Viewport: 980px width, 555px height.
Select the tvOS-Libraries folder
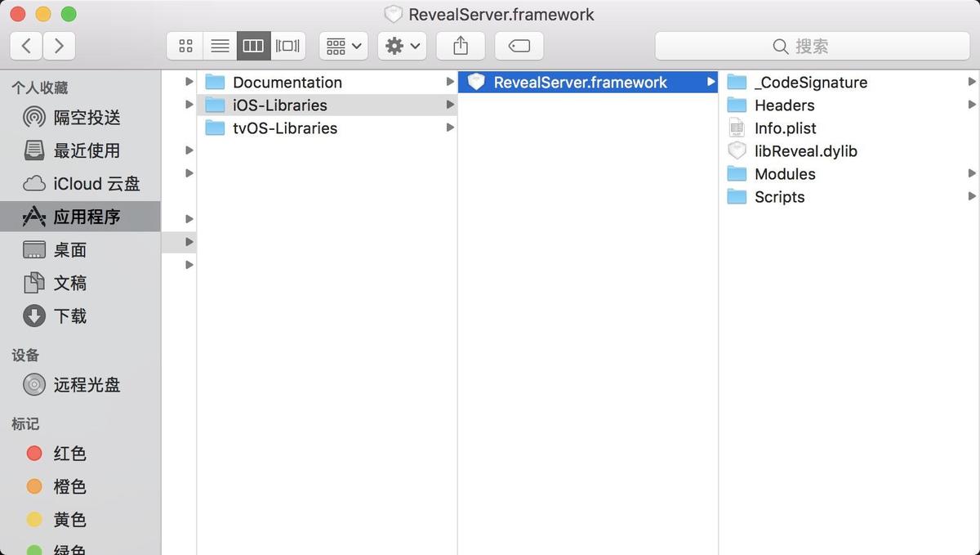point(327,128)
